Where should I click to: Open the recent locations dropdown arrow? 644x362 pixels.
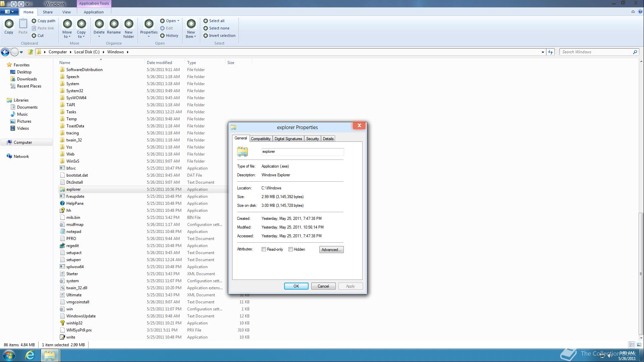(21, 52)
